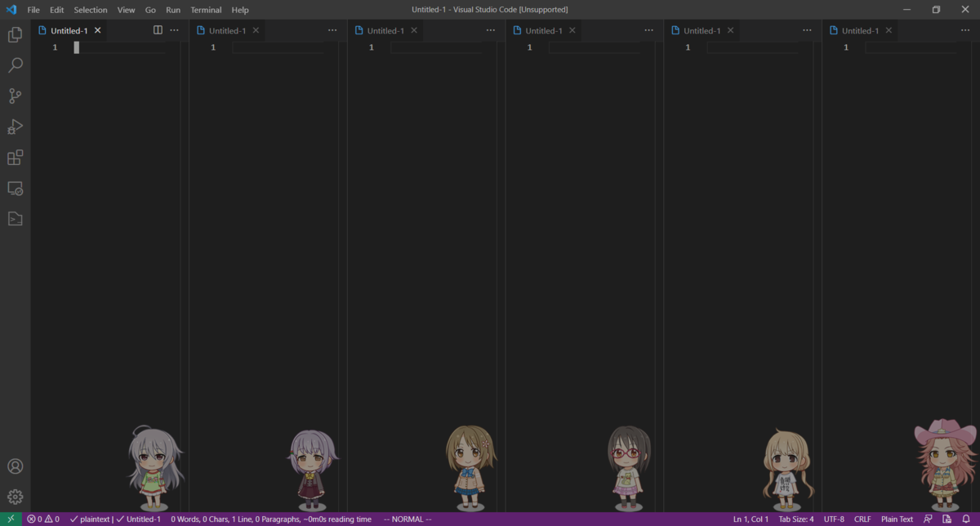Change indentation via Tab Size: 4
980x526 pixels.
coord(796,519)
